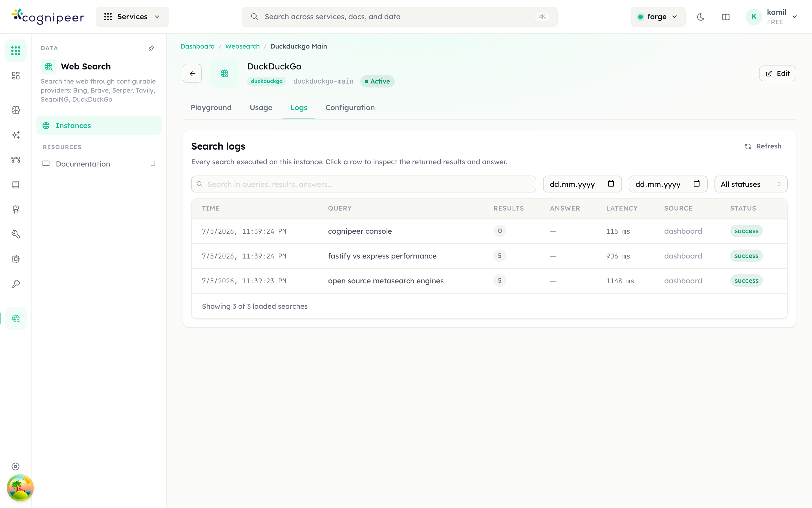Open the workflow nodes icon in sidebar
812x508 pixels.
pos(16,160)
